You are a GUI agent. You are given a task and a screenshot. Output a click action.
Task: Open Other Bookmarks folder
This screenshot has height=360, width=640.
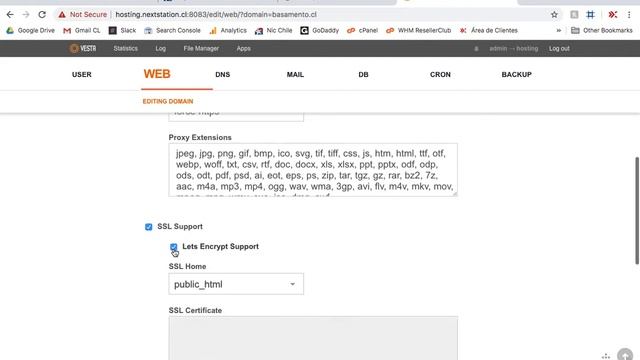[602, 30]
